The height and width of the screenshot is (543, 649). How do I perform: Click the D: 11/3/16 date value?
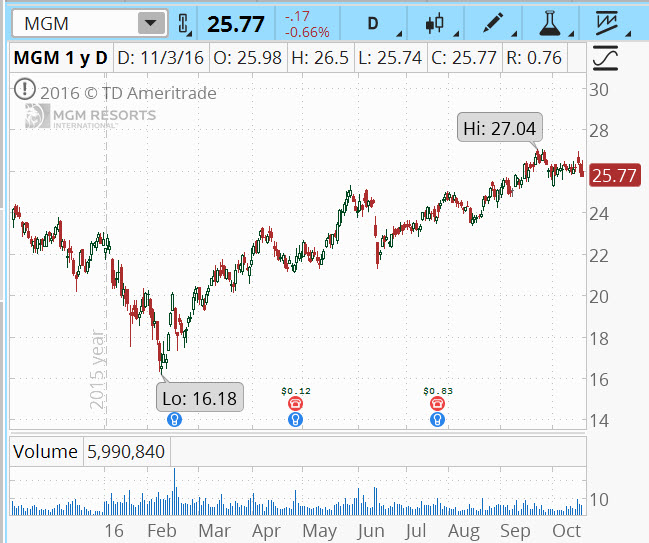coord(161,58)
